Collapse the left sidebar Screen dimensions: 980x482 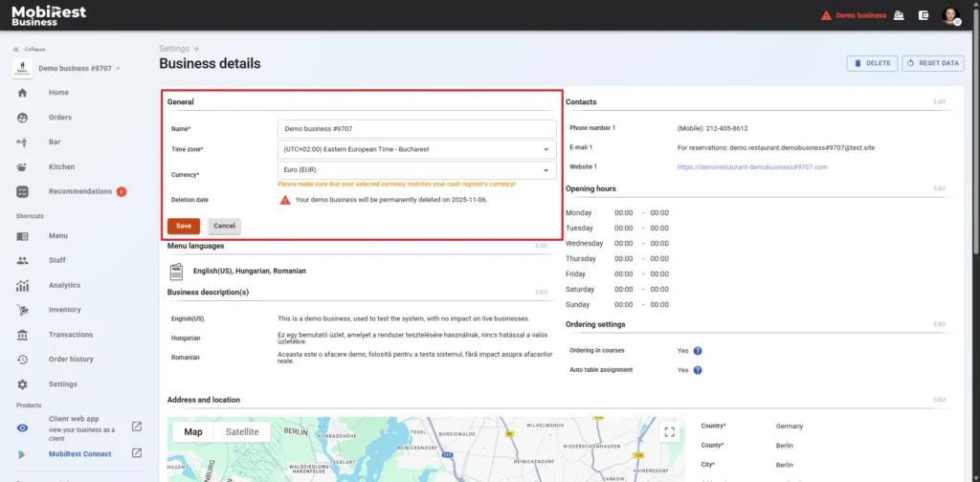click(x=29, y=49)
